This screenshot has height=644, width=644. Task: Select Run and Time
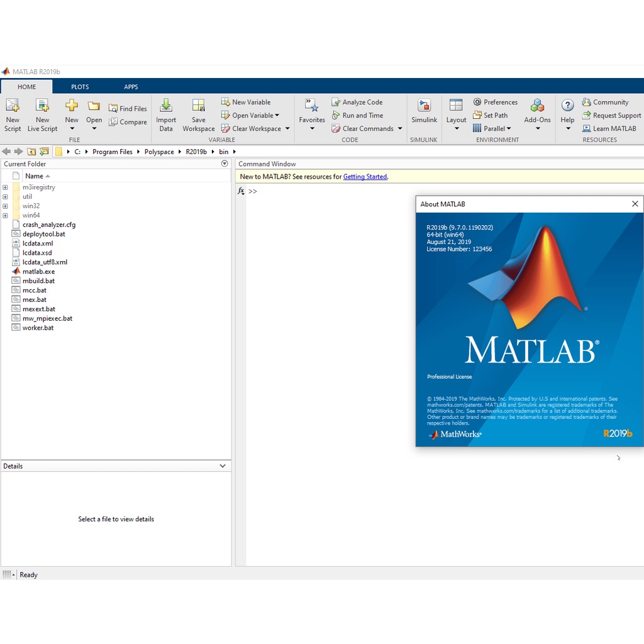(x=357, y=116)
